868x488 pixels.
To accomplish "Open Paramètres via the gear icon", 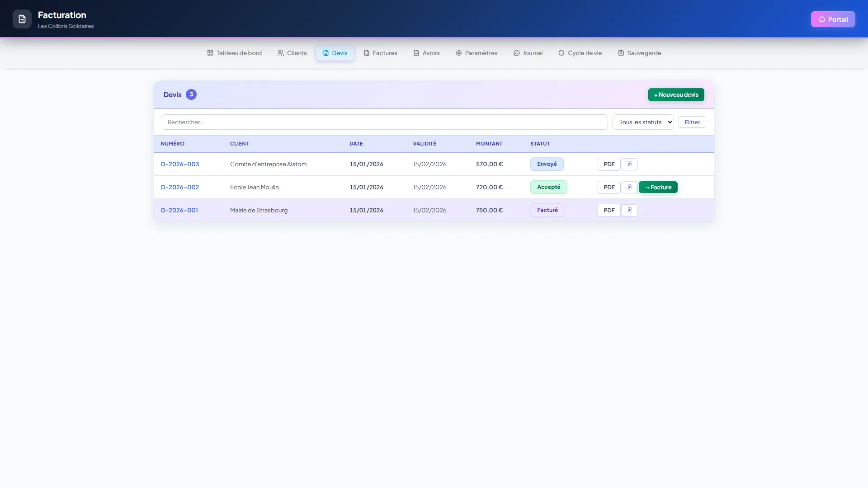I will click(x=459, y=53).
